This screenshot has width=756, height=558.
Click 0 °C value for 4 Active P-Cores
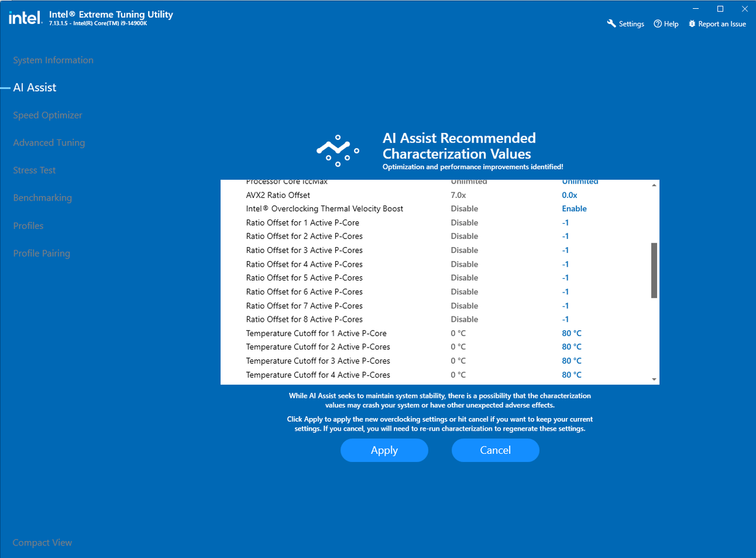coord(458,375)
